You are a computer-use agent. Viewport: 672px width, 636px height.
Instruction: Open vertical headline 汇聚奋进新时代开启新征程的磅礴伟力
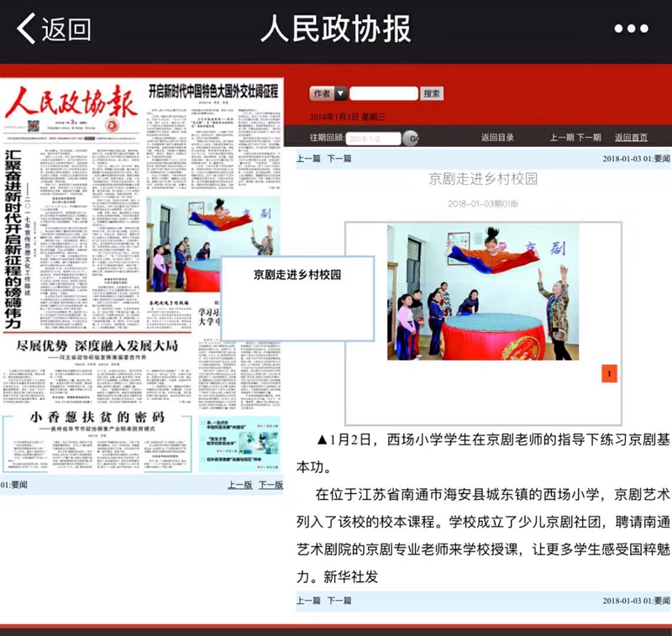point(13,239)
